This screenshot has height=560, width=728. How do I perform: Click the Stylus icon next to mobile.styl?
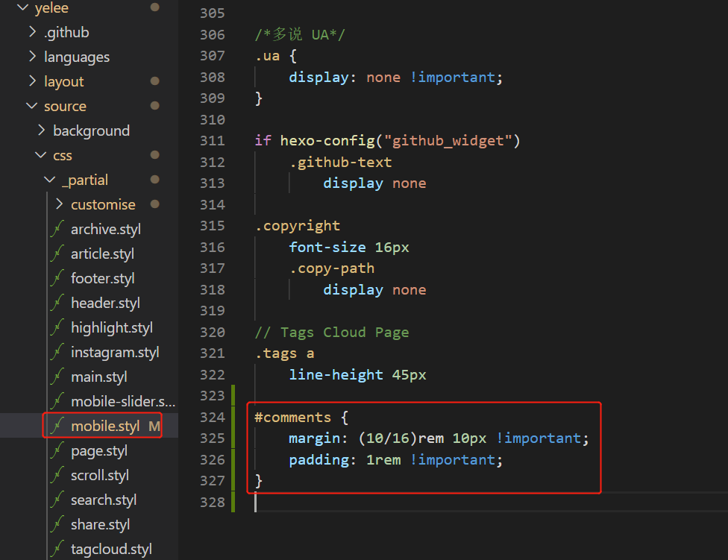coord(57,427)
